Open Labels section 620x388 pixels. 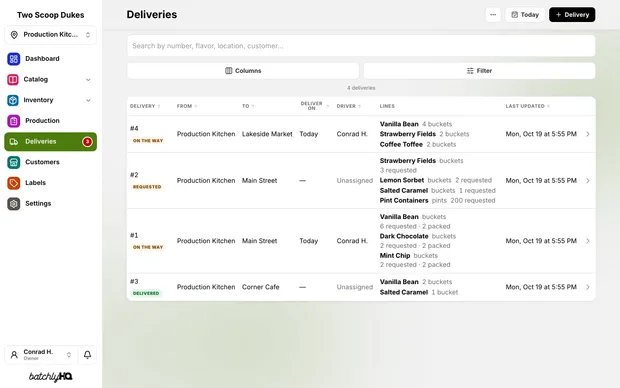point(51,183)
